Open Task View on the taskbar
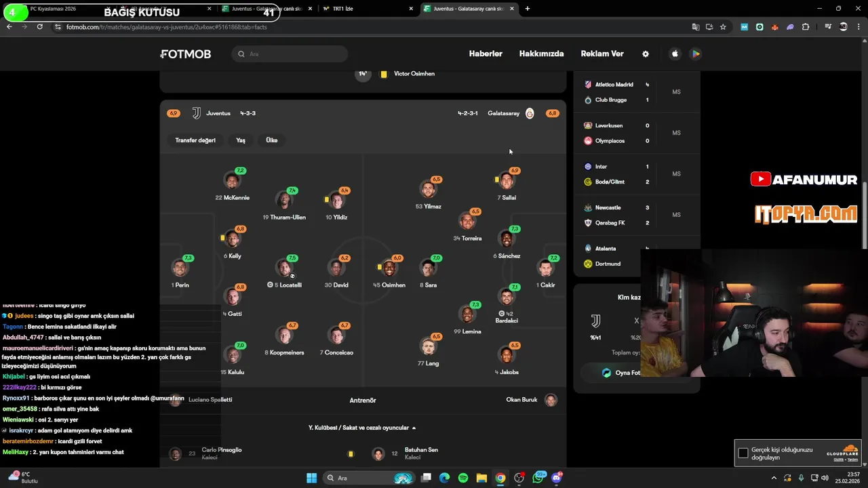The width and height of the screenshot is (868, 488). click(426, 478)
